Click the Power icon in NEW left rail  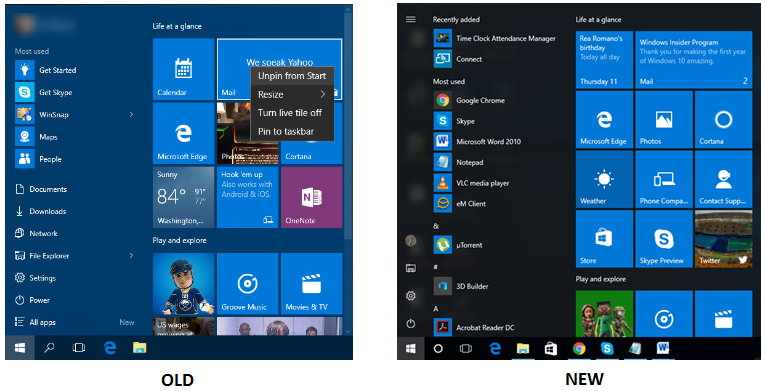411,323
